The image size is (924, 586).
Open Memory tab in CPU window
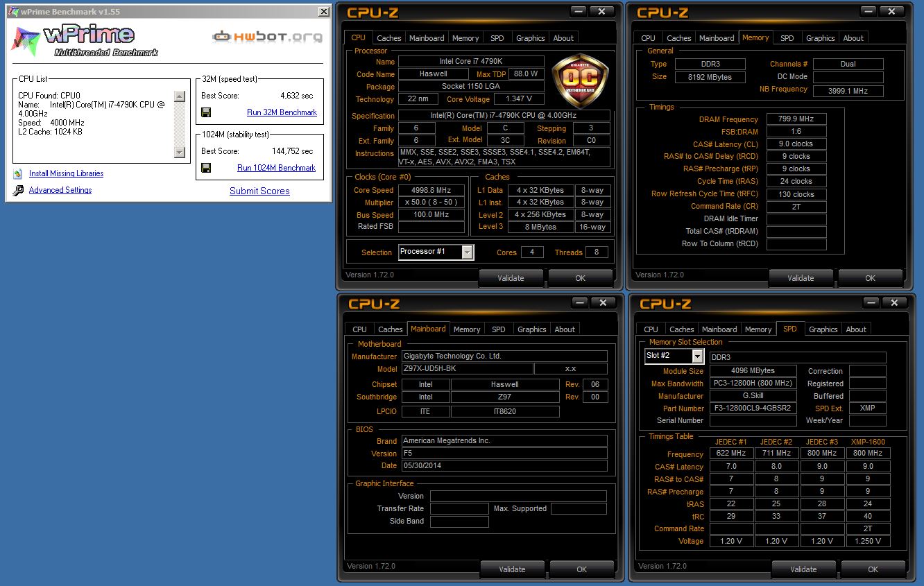click(x=465, y=38)
